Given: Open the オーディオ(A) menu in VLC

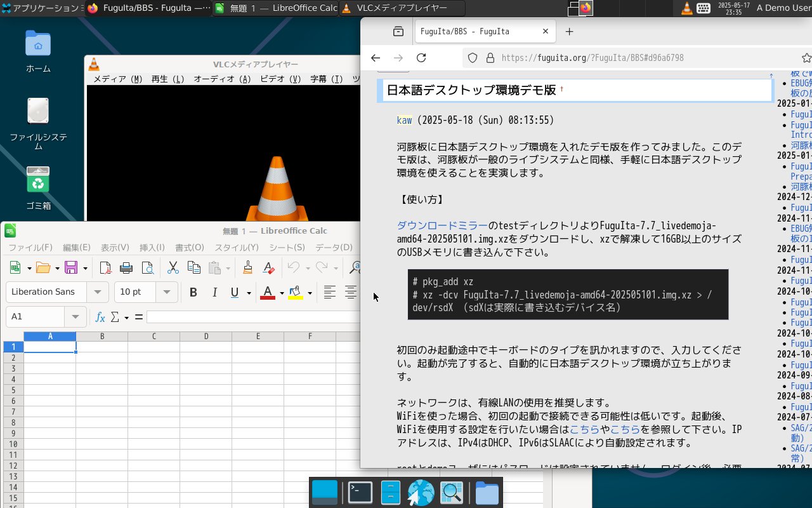Looking at the screenshot, I should tap(222, 79).
